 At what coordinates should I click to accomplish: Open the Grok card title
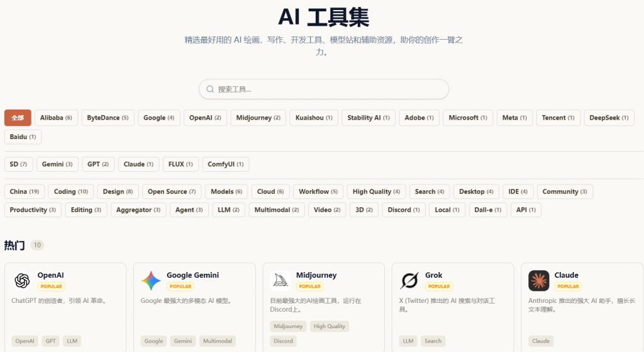click(434, 275)
